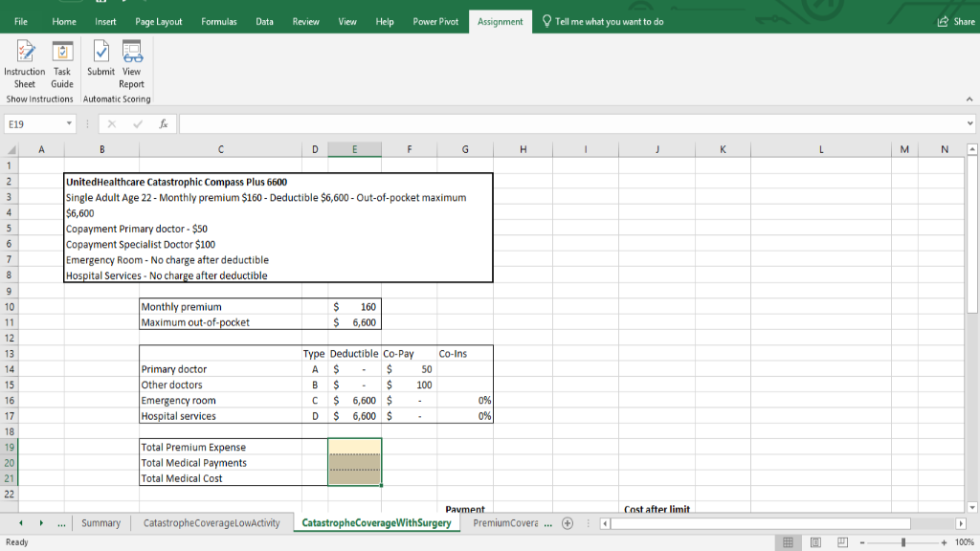This screenshot has height=551, width=980.
Task: Click the Monthly premium label cell
Action: (x=221, y=307)
